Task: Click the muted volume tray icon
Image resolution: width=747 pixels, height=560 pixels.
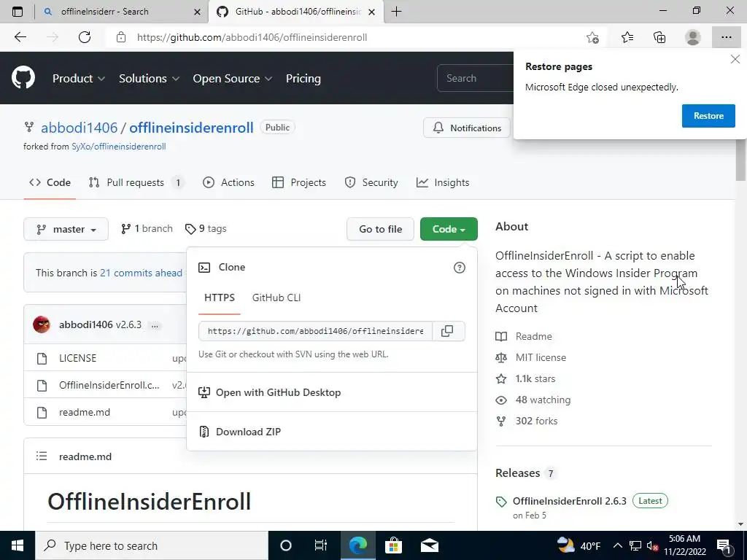Action: (653, 545)
